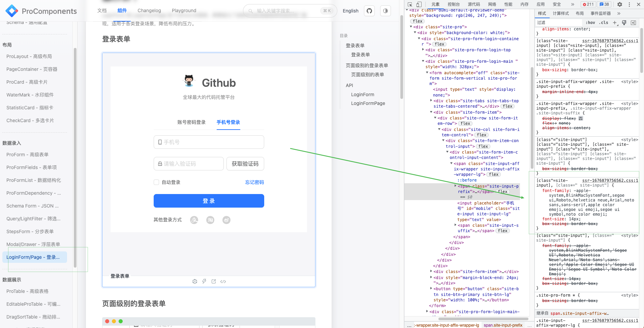Open the demo in CodeSandbox
Viewport: 644px width, 328px height.
195,281
